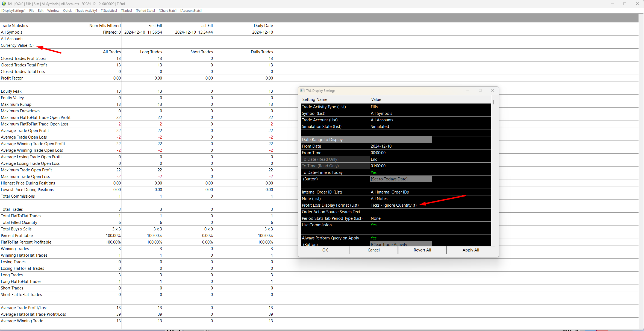644x331 pixels.
Task: Close the TAL Display Settings dialog
Action: [x=493, y=90]
